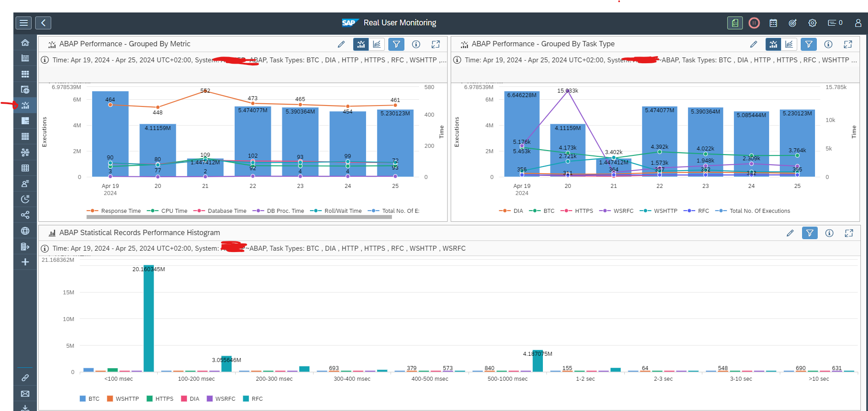Viewport: 868px width, 411px height.
Task: Edit the Grouped By Metric card
Action: [x=341, y=44]
